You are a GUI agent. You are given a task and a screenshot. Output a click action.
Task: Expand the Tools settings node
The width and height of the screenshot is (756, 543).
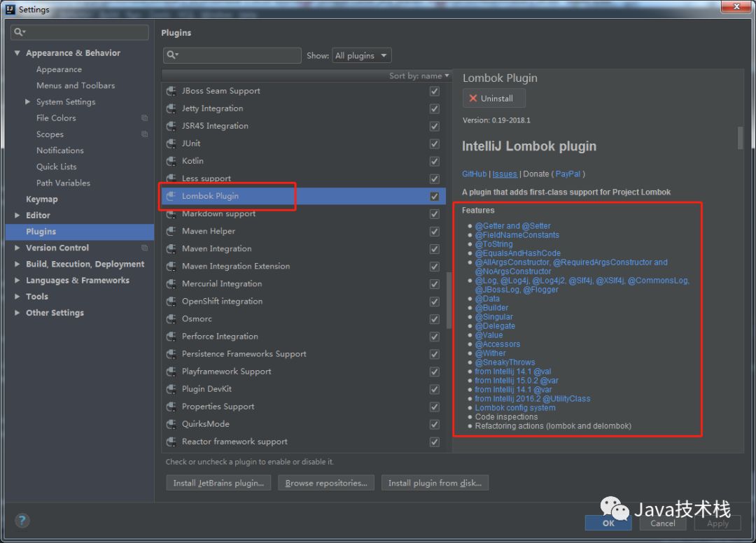pos(17,296)
